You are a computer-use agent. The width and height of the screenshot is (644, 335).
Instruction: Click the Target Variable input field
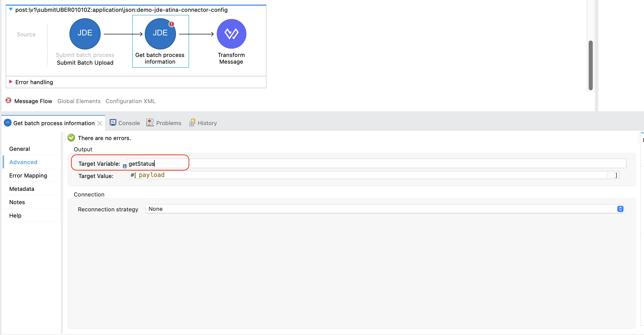coord(377,164)
